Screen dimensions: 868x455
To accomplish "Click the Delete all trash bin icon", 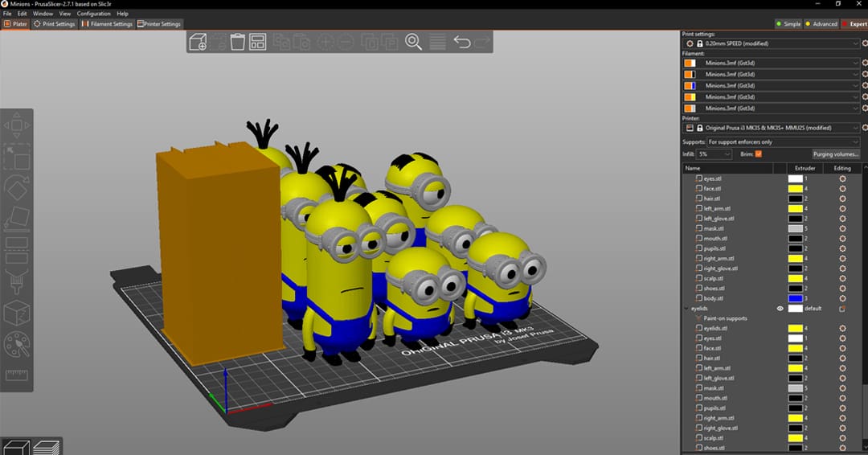I will (237, 42).
